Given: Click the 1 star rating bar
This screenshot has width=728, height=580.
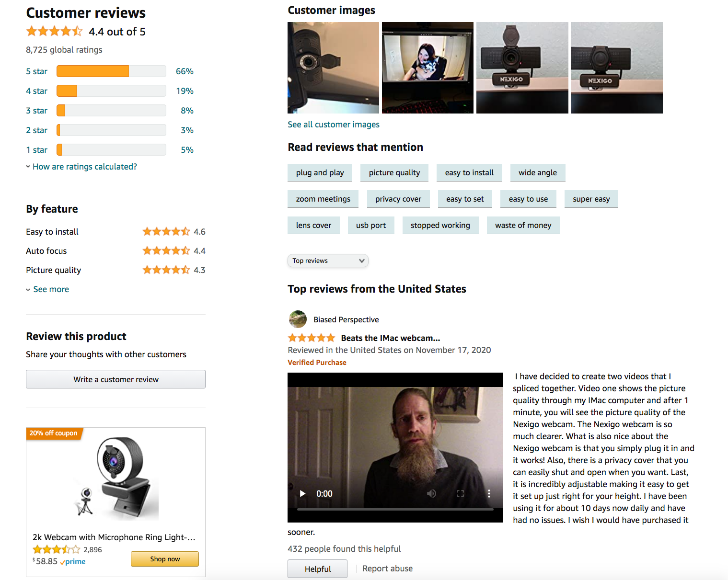Looking at the screenshot, I should coord(111,150).
